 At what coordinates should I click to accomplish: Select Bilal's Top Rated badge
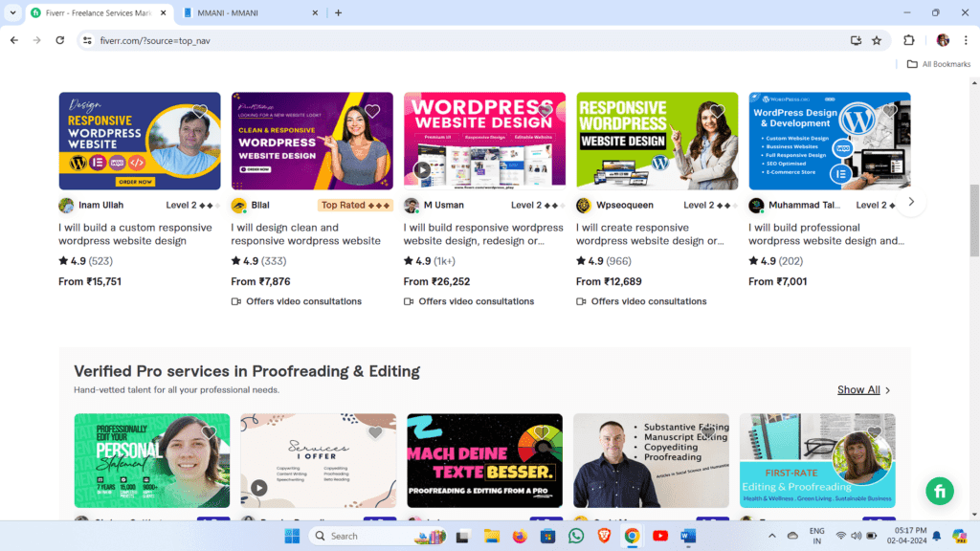[x=356, y=205]
